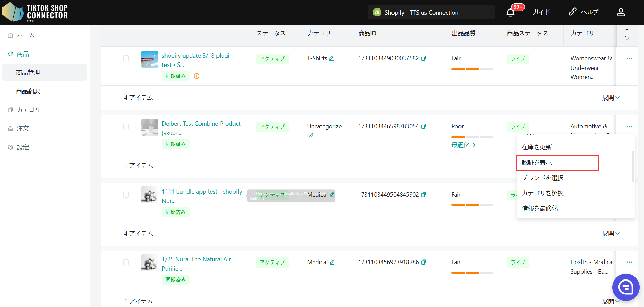Click the context menu scrollbar

coord(633,166)
